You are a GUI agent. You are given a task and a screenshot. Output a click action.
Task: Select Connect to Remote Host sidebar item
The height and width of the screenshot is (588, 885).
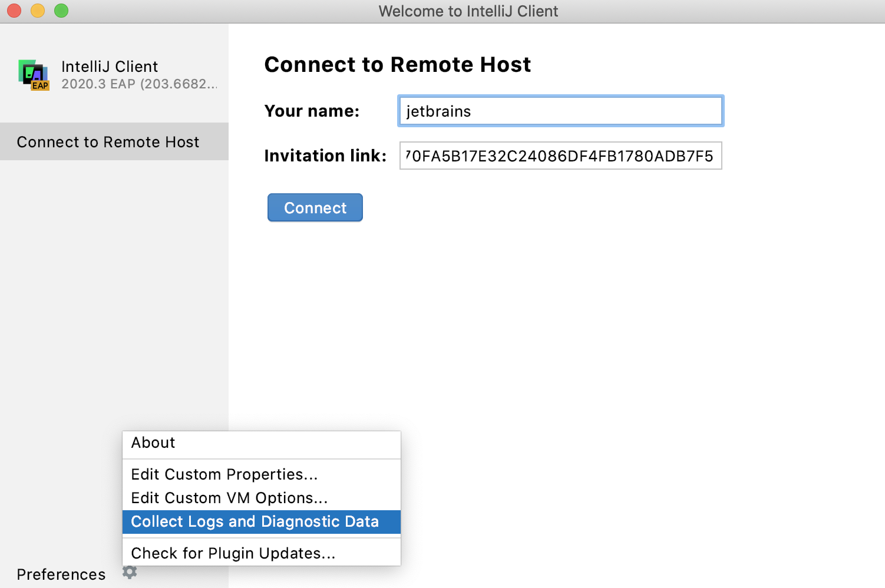(114, 141)
